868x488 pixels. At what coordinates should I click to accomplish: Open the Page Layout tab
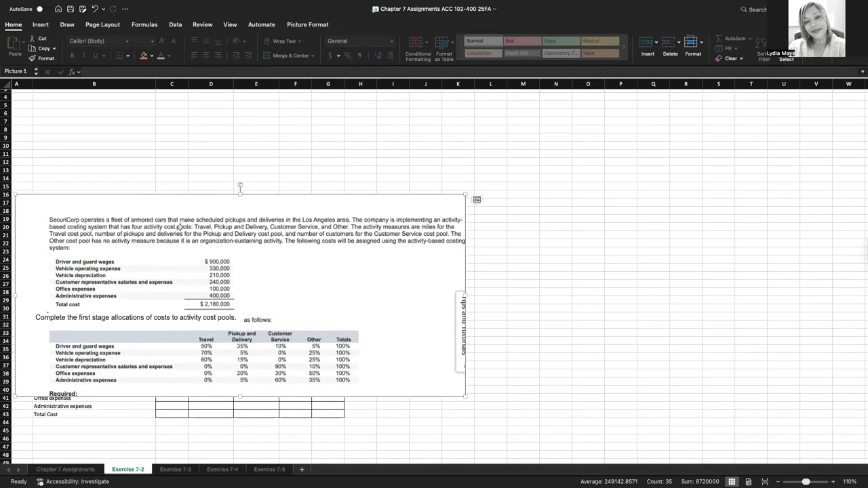102,24
